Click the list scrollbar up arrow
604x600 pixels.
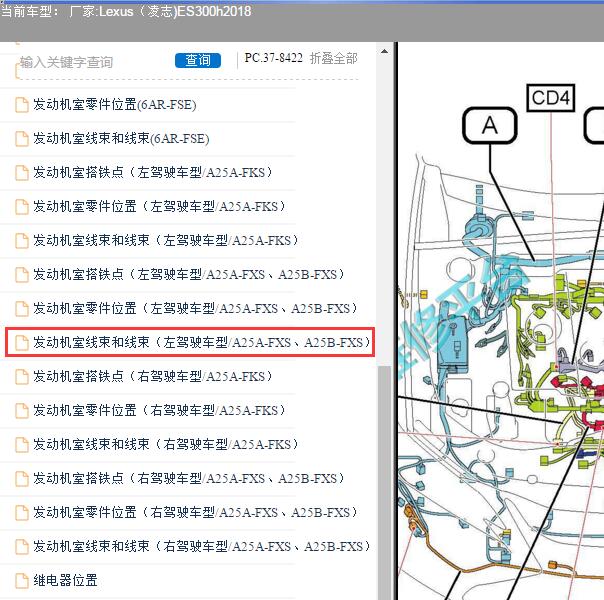point(384,51)
